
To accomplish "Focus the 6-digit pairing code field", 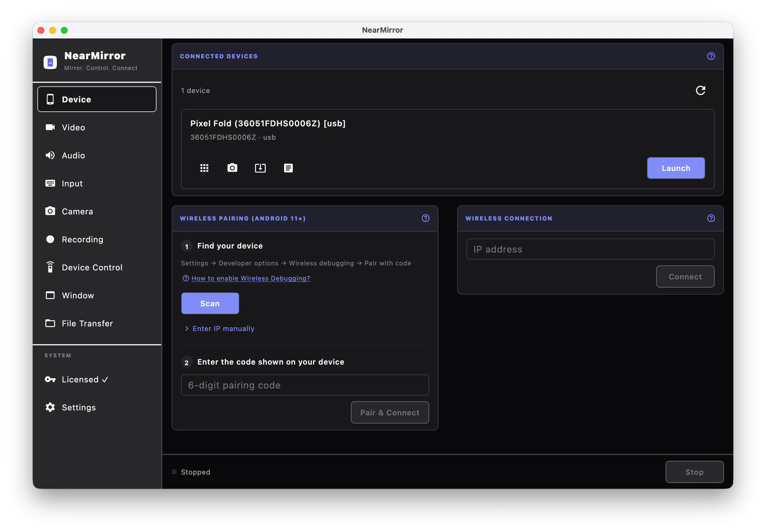I will (304, 385).
